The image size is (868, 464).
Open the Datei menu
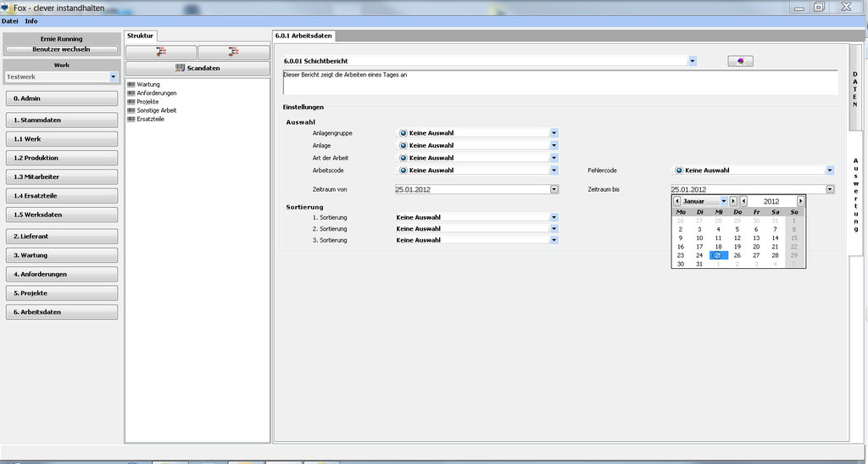coord(10,20)
